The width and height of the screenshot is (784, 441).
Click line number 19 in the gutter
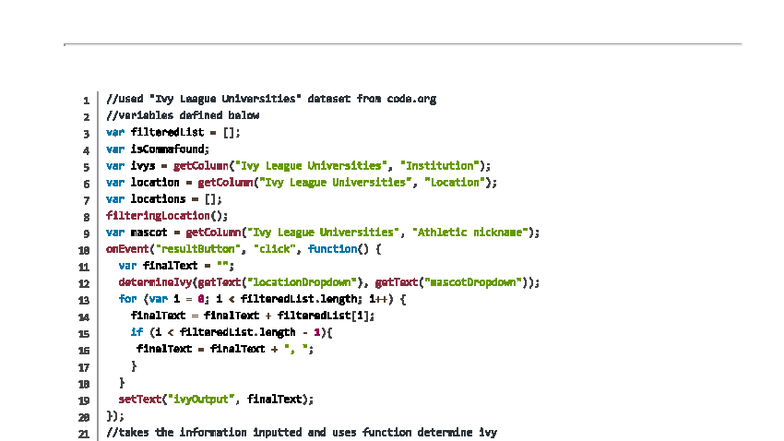[x=84, y=400]
